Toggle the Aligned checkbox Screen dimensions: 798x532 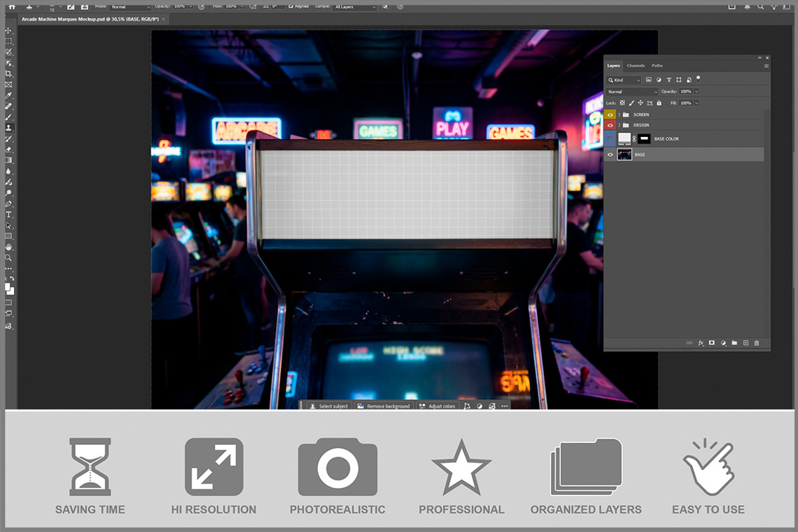291,6
